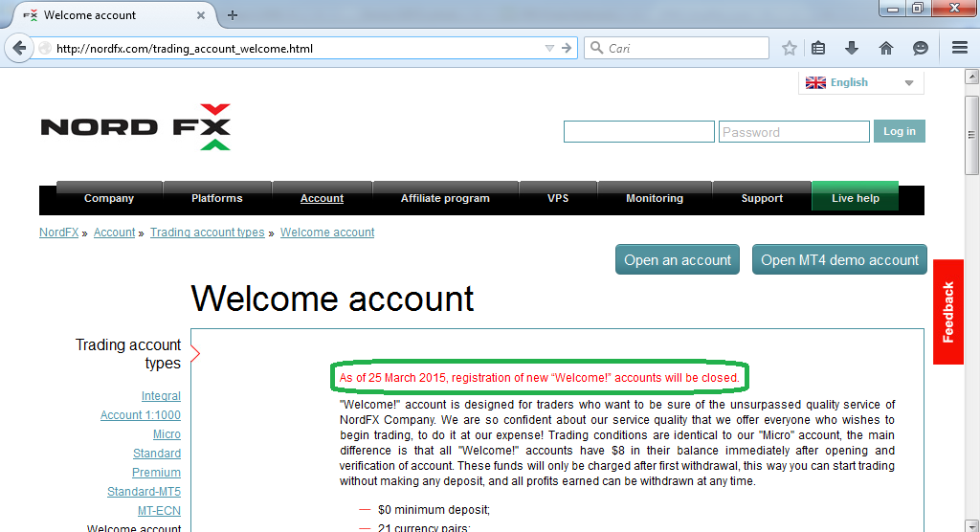Screen dimensions: 980x532
Task: Open a new tab with the plus button
Action: [x=233, y=15]
